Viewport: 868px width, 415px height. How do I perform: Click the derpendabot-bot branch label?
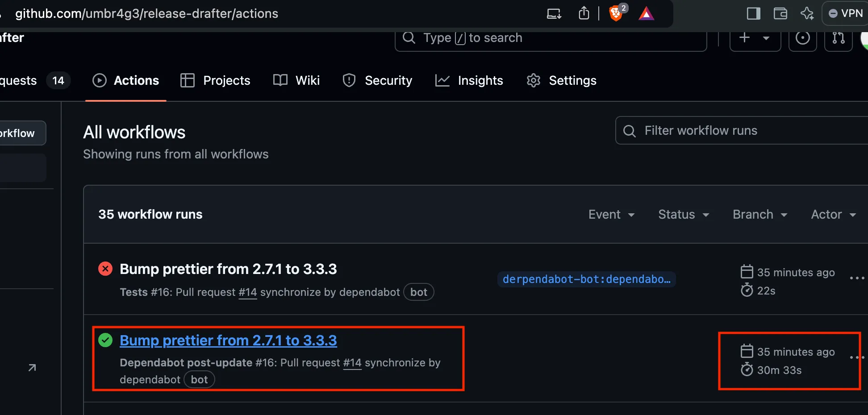(586, 279)
